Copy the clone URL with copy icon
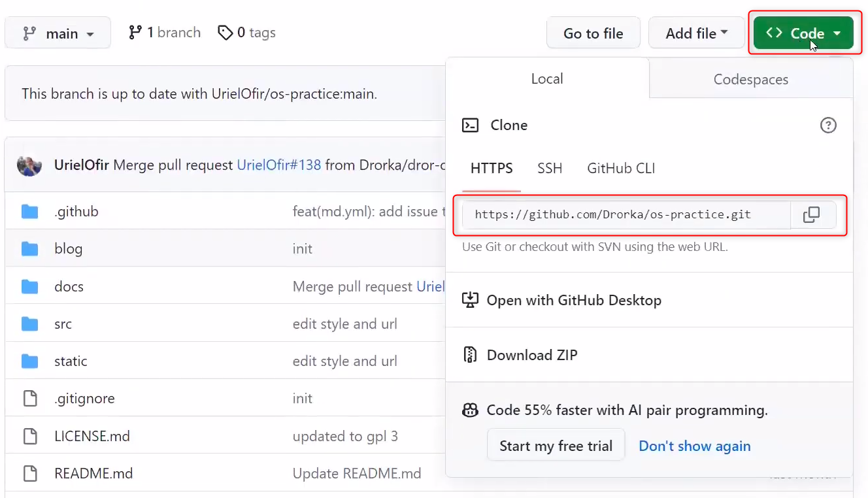 [x=812, y=214]
